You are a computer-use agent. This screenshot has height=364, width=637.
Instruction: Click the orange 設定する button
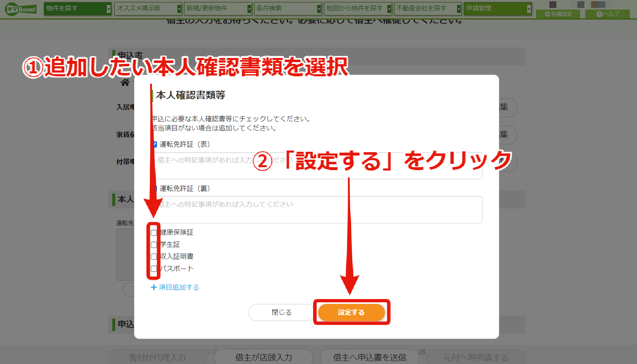click(351, 312)
